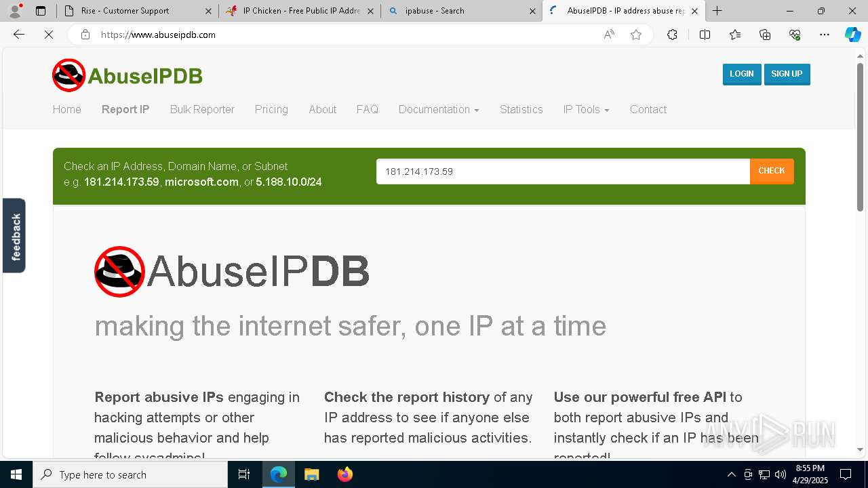Click the example IP 181.214.173.59 text
The width and height of the screenshot is (868, 488).
pos(121,182)
